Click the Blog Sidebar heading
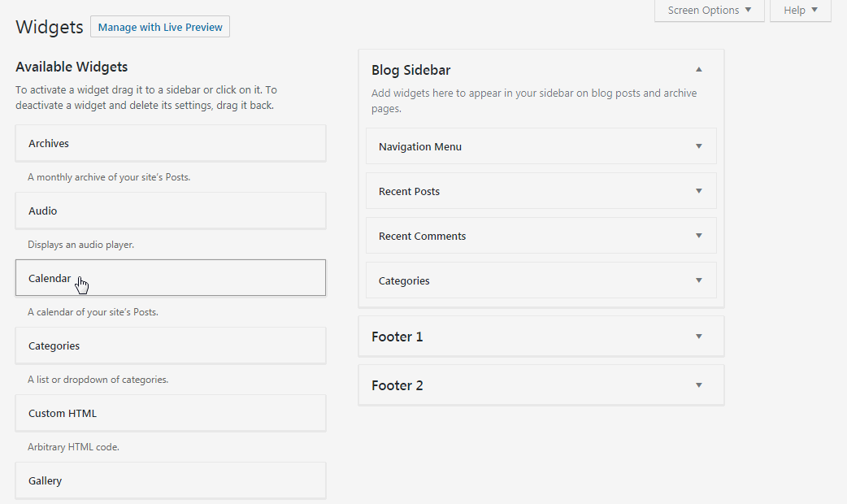 point(411,70)
